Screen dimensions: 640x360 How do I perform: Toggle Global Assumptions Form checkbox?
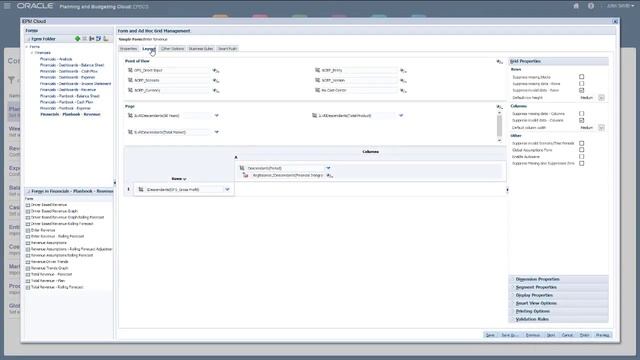click(581, 150)
